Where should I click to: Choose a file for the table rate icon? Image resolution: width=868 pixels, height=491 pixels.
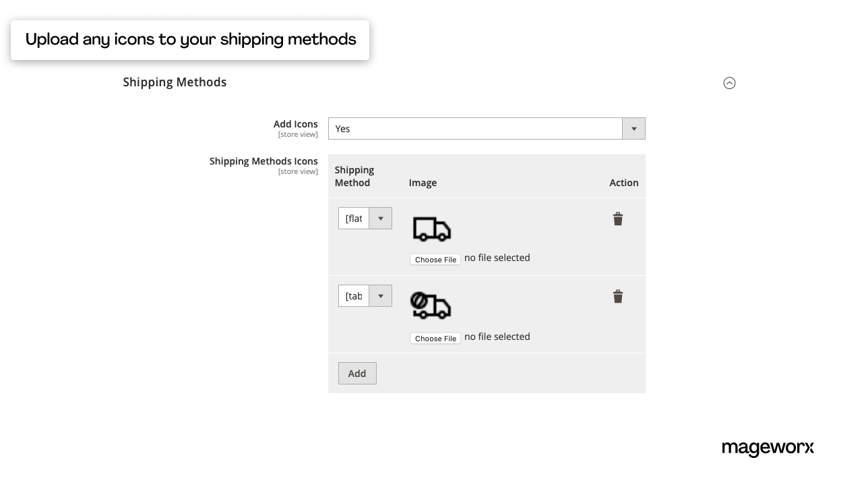pyautogui.click(x=435, y=338)
